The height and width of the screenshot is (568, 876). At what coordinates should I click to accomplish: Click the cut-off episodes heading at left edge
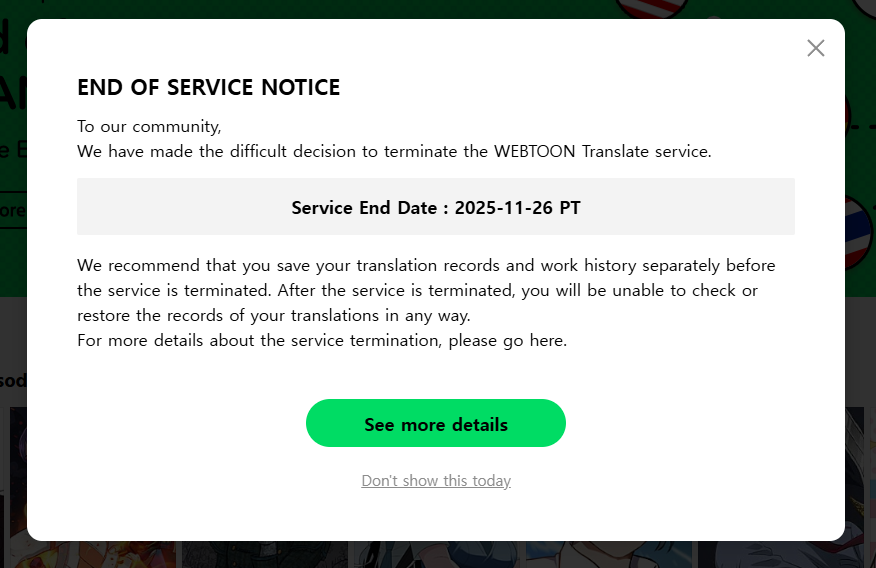pos(13,380)
